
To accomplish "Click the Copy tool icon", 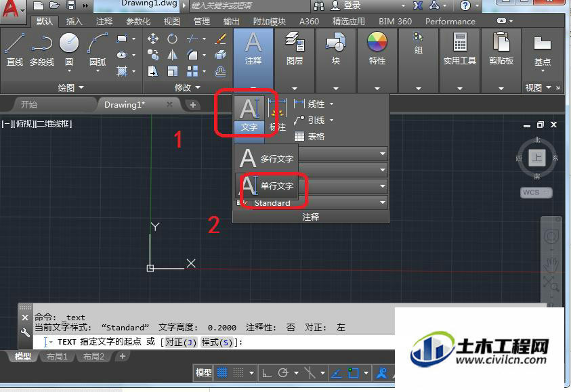I will click(153, 55).
